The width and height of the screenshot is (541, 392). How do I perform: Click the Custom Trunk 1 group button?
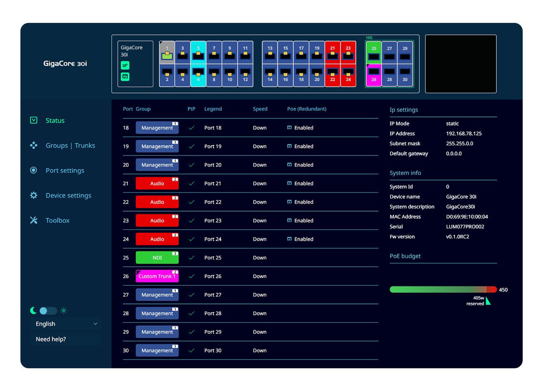tap(157, 276)
